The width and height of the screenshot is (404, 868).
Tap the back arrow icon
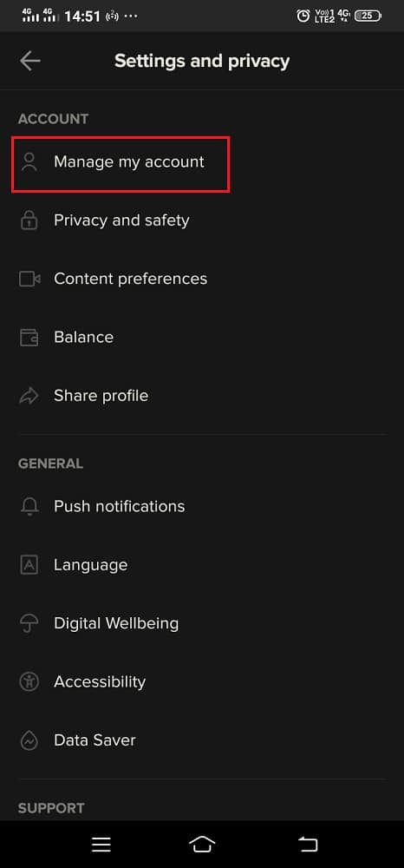click(29, 61)
